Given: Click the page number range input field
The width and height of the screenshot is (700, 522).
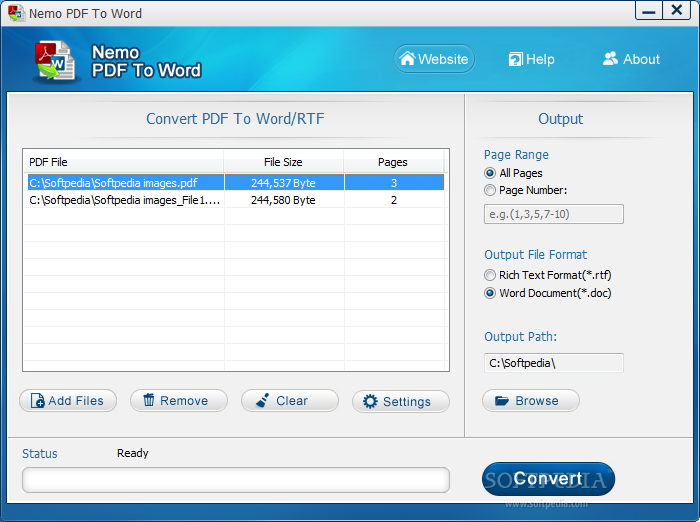Looking at the screenshot, I should tap(554, 214).
